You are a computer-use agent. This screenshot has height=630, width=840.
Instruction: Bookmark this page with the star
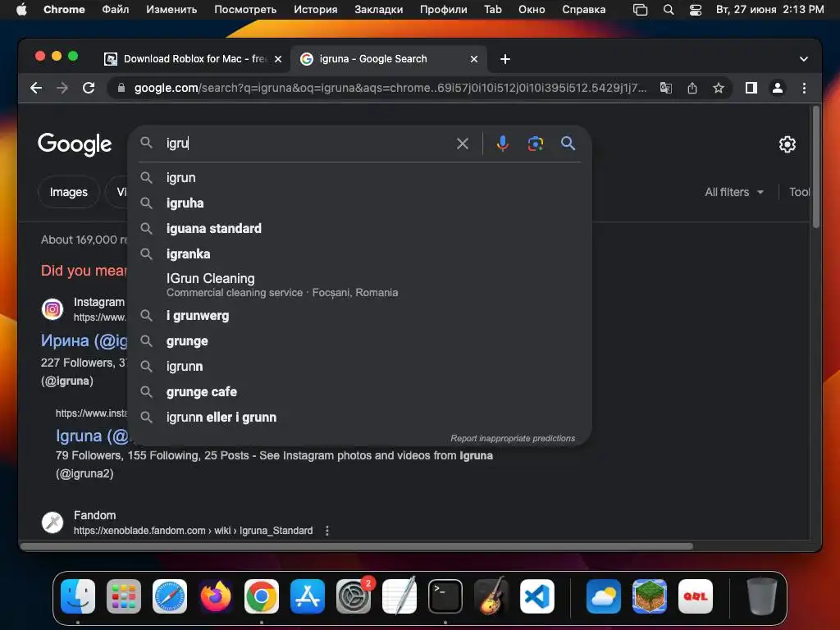719,88
